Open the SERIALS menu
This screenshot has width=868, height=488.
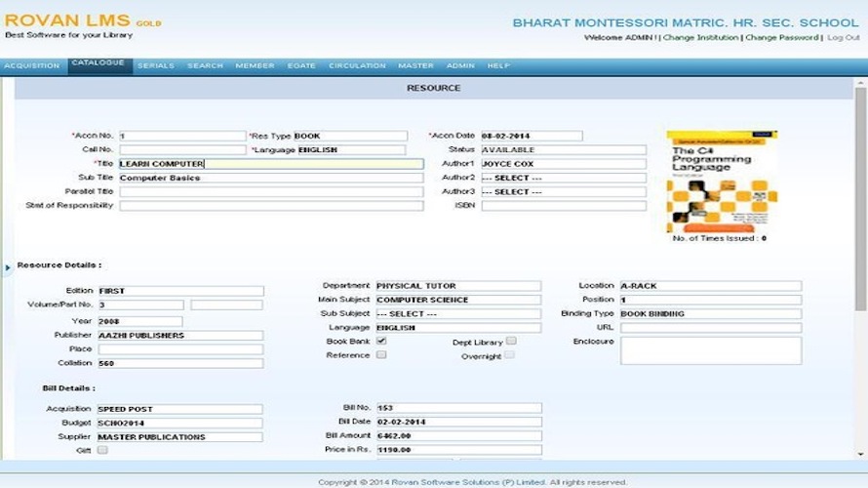point(156,65)
